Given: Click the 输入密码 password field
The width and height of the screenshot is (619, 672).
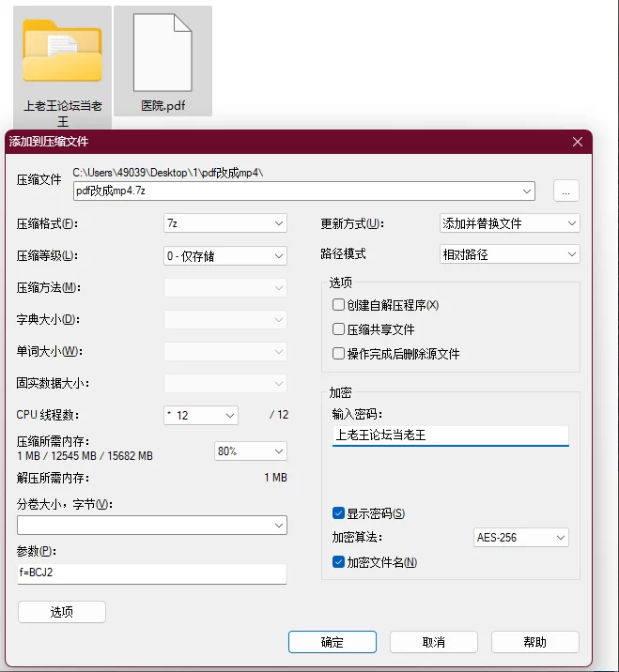Looking at the screenshot, I should (451, 435).
